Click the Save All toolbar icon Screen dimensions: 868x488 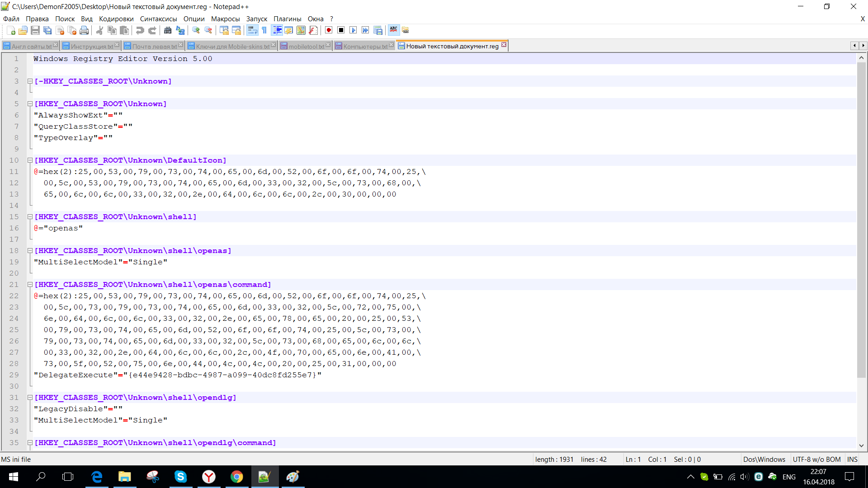tap(47, 30)
